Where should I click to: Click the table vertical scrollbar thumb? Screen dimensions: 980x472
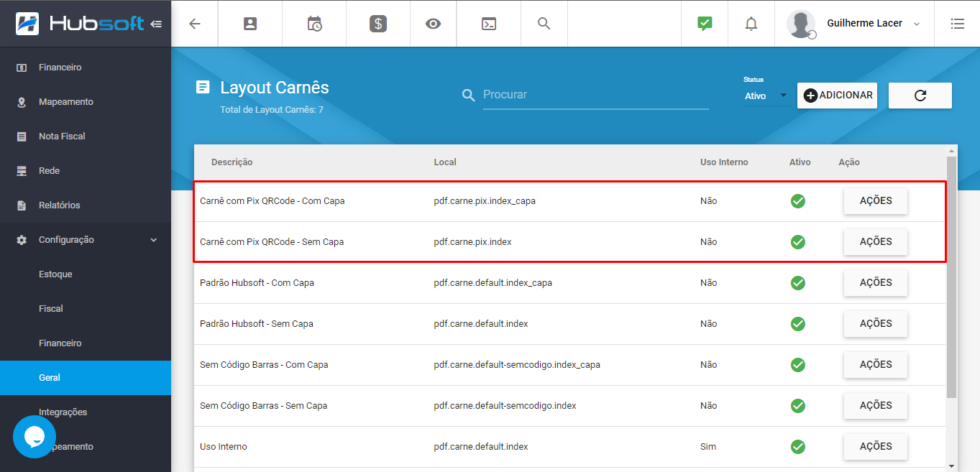click(952, 277)
